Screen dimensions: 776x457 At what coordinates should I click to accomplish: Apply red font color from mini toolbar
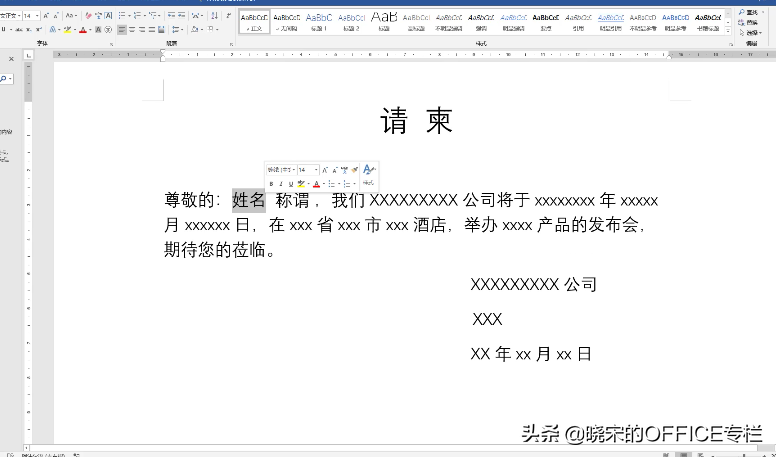click(x=316, y=184)
